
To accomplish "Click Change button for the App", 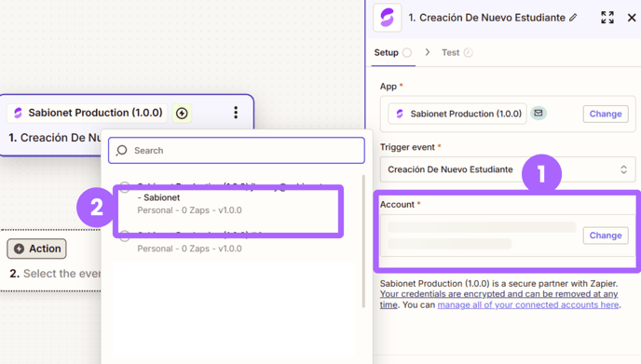I will [606, 114].
